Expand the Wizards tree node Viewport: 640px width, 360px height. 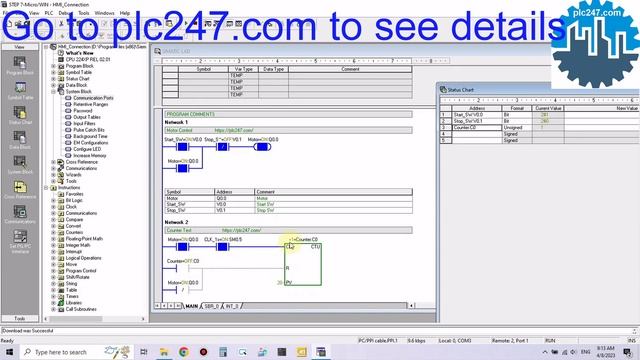53,175
